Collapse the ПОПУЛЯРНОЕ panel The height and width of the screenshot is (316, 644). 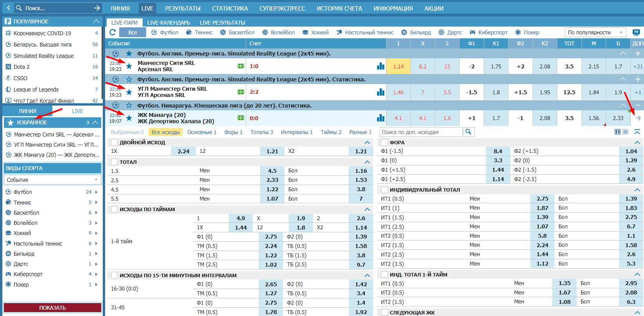(x=96, y=21)
